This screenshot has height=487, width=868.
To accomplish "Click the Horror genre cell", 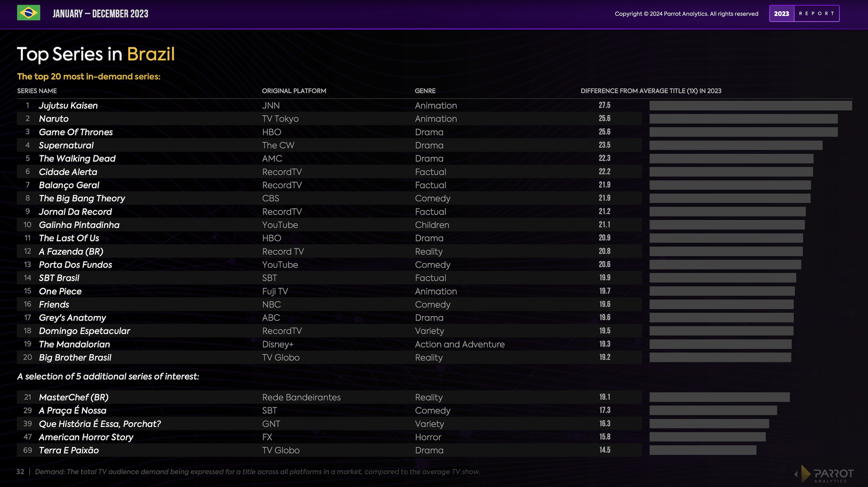I will [x=428, y=437].
